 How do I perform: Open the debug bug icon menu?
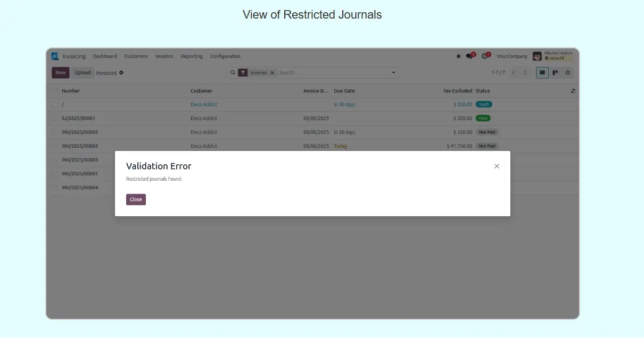pyautogui.click(x=458, y=56)
